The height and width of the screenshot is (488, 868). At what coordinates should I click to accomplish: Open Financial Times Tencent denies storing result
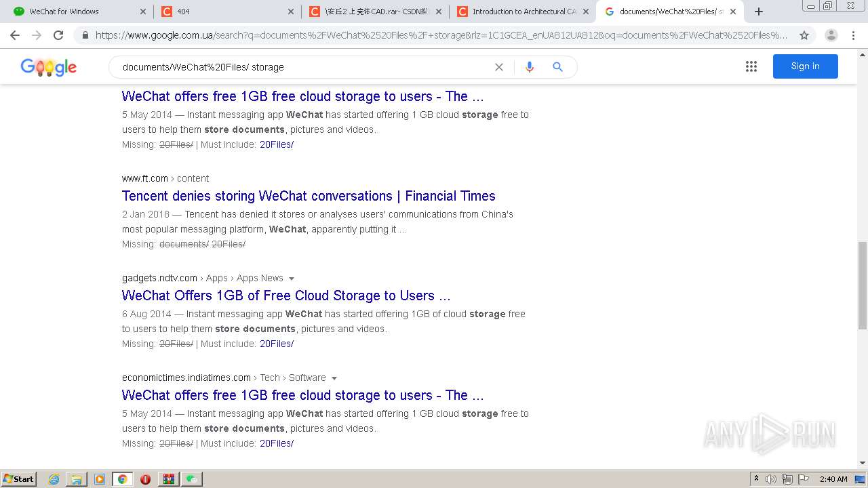(x=309, y=196)
